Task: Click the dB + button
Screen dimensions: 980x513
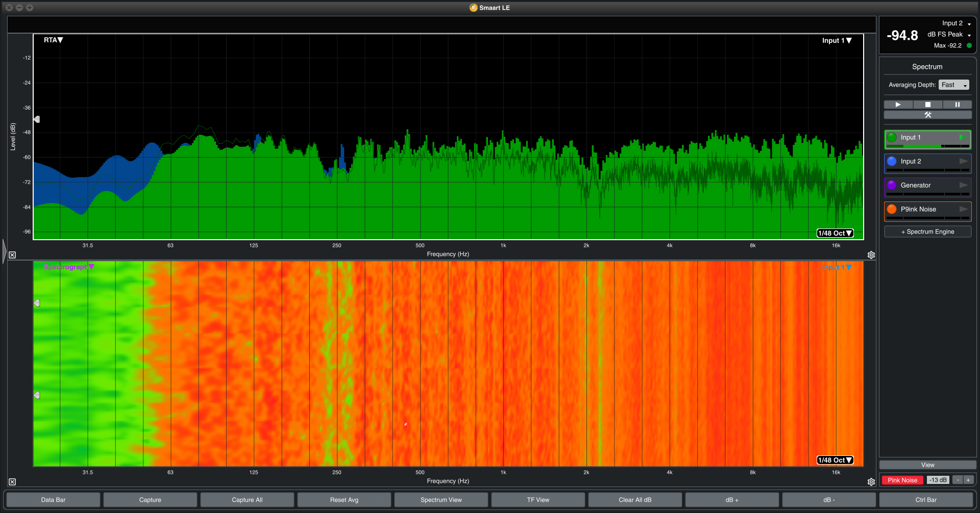Action: (732, 500)
